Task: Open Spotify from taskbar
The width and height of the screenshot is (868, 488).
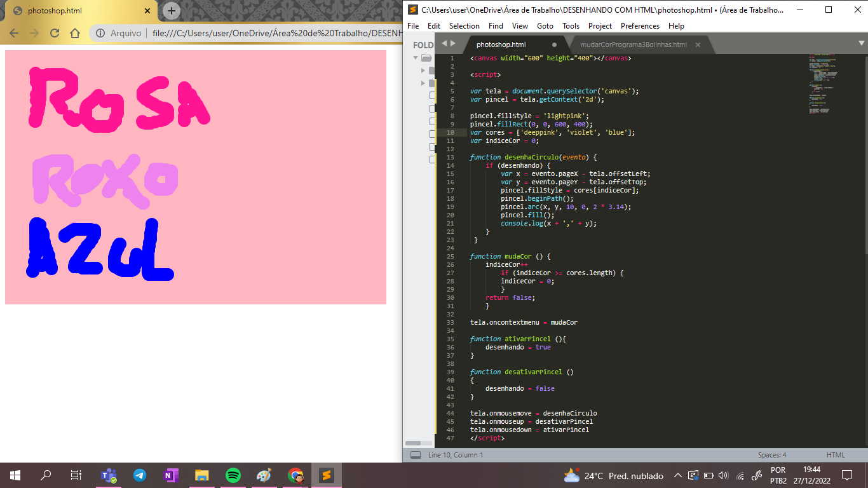Action: tap(233, 475)
